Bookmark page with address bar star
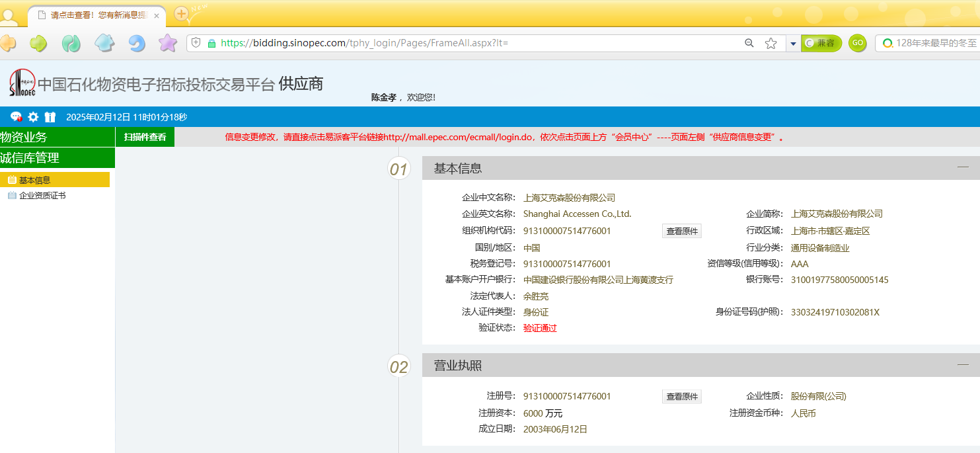The width and height of the screenshot is (980, 453). 771,43
